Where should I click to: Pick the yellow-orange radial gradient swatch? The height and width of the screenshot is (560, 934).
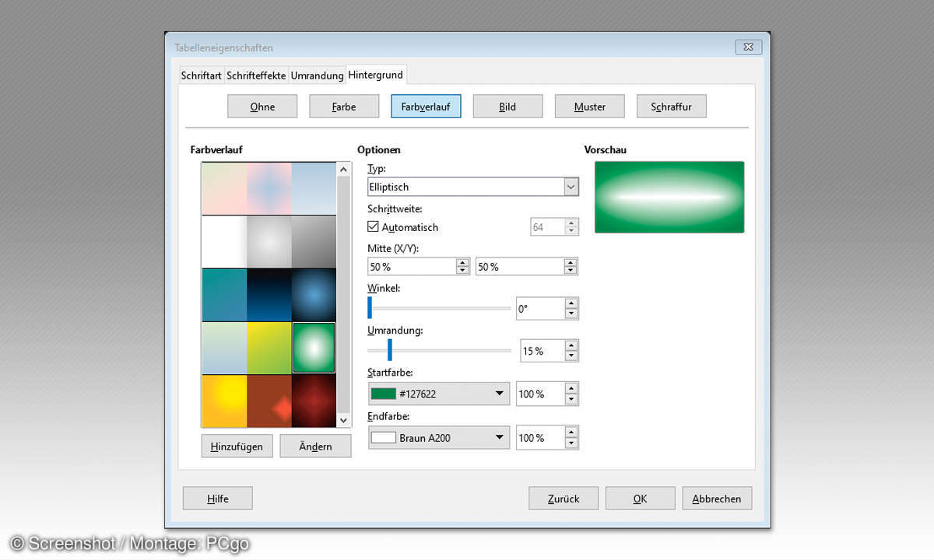224,401
